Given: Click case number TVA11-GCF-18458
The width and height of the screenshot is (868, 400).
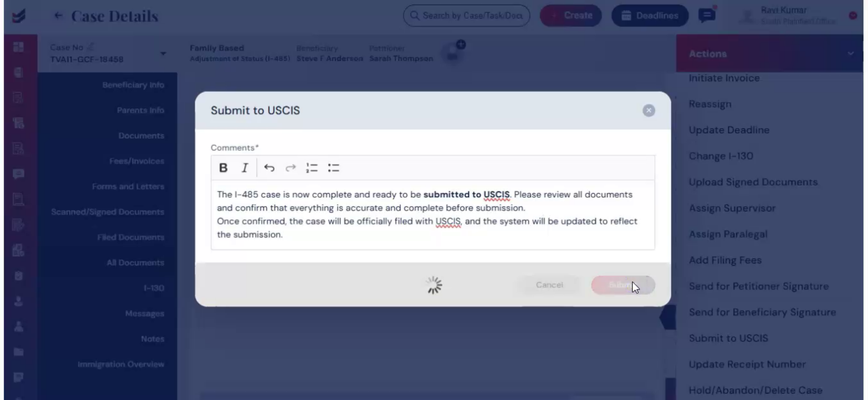Looking at the screenshot, I should 87,59.
